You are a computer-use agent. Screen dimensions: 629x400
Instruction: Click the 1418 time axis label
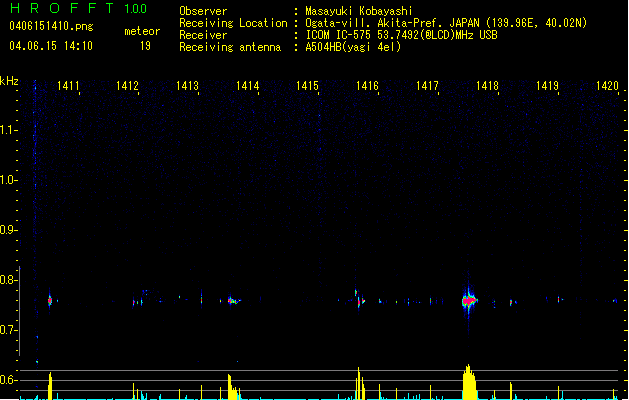[x=487, y=85]
